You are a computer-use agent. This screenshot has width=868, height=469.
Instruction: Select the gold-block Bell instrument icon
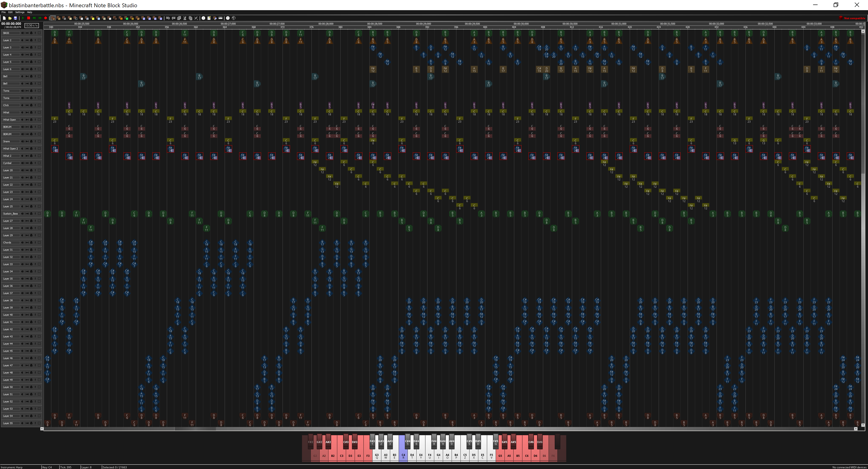pyautogui.click(x=93, y=18)
